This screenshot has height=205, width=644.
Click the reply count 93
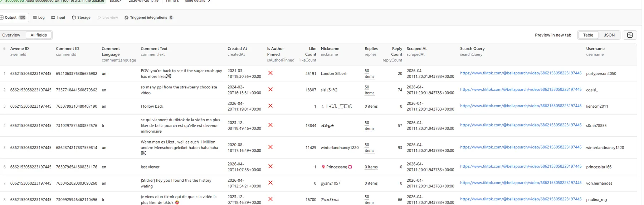(400, 148)
